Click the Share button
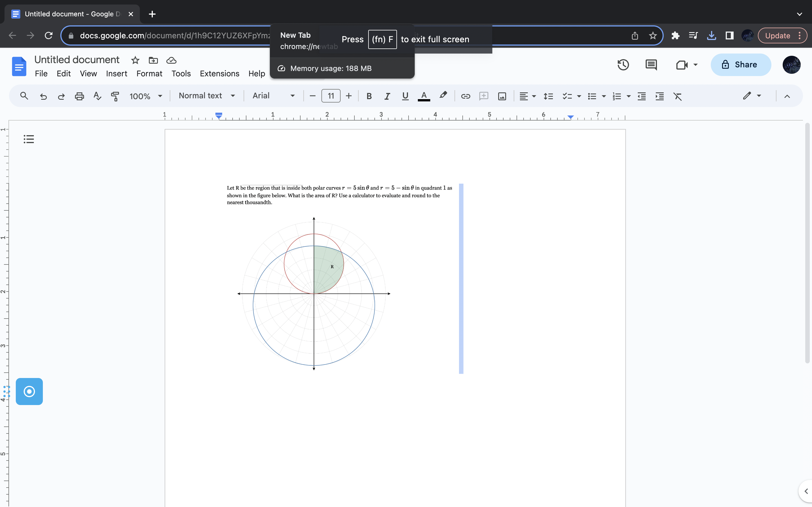Image resolution: width=812 pixels, height=507 pixels. 741,65
